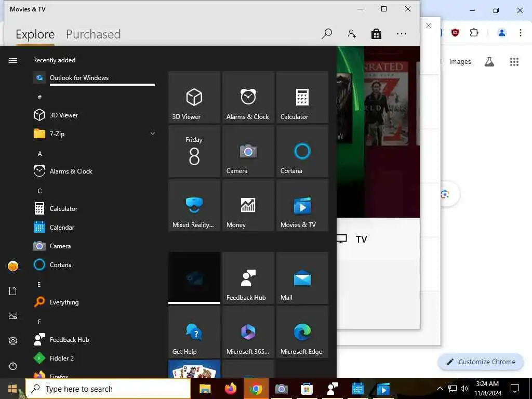Jump to the # letter group header
This screenshot has width=532, height=399.
pyautogui.click(x=39, y=97)
